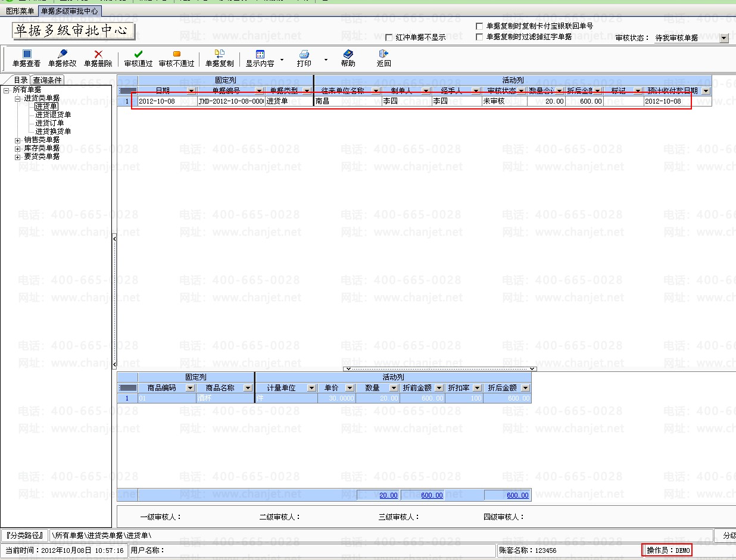Viewport: 736px width, 560px height.
Task: Click the 600.00 折后金额 total link
Action: (517, 495)
